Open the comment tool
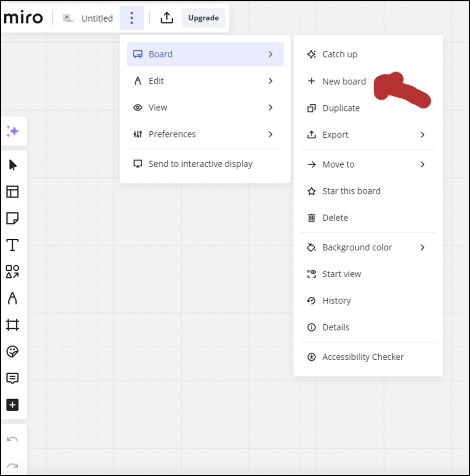This screenshot has width=470, height=476. 12,378
